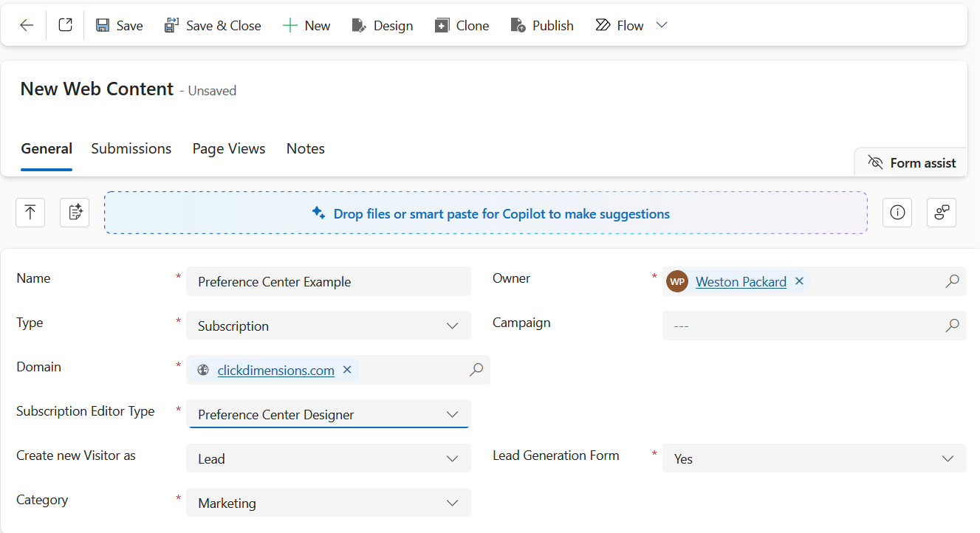Search the Domain lookup magnifier

476,370
